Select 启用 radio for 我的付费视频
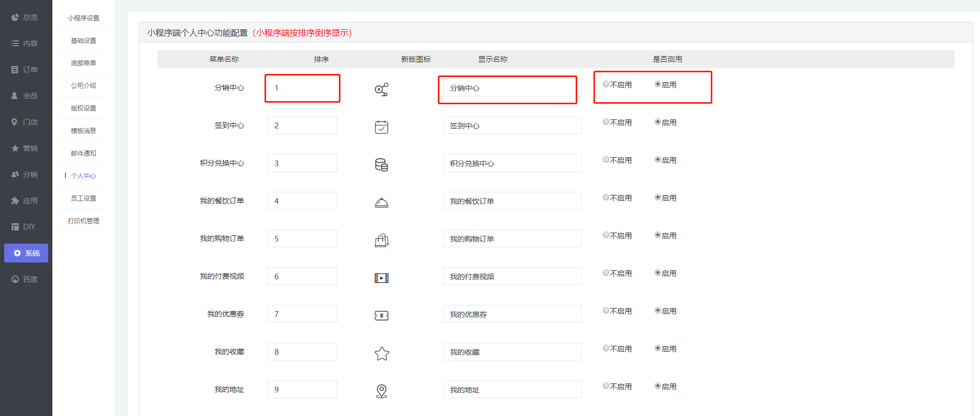 click(x=658, y=272)
